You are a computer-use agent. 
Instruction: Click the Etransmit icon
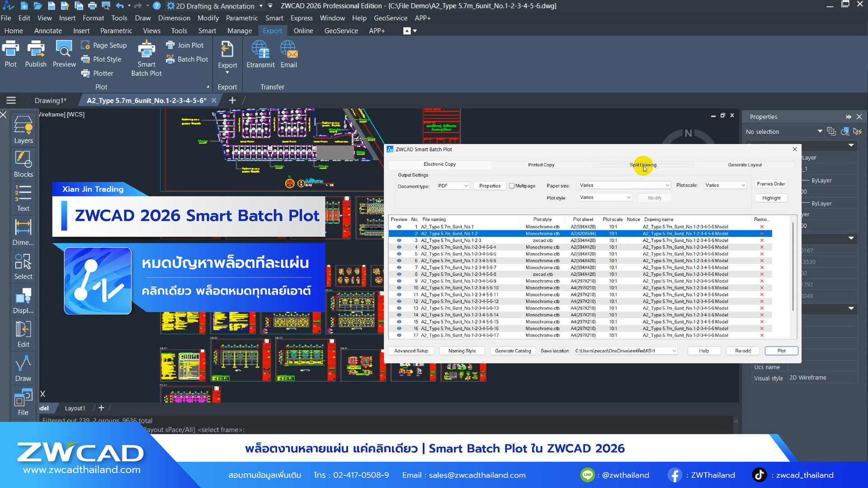click(260, 54)
